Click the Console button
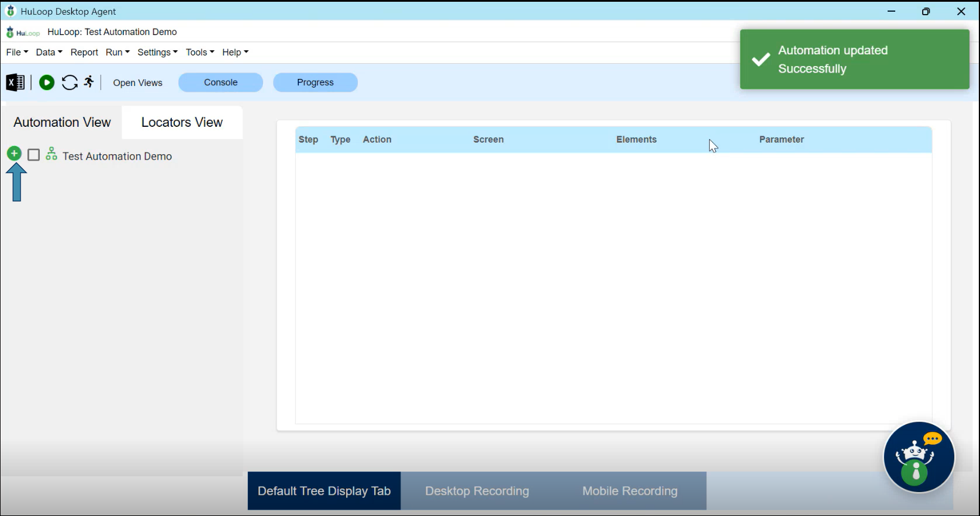This screenshot has width=980, height=516. click(220, 82)
